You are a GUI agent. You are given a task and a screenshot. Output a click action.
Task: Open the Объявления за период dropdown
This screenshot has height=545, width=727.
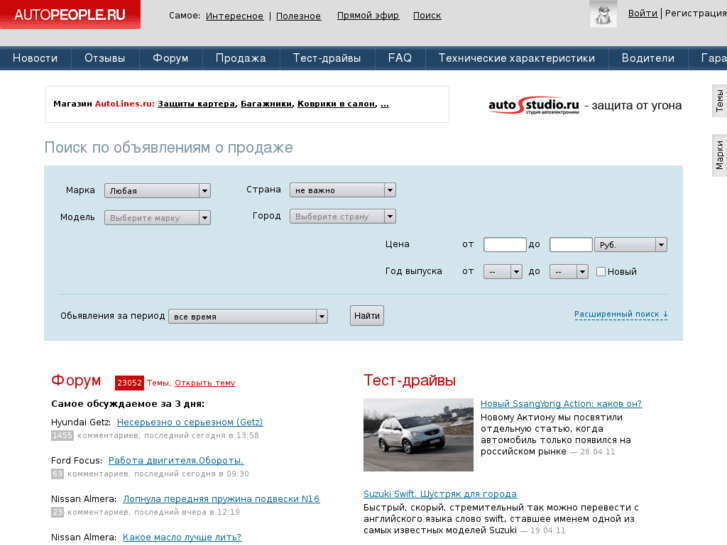[x=248, y=316]
